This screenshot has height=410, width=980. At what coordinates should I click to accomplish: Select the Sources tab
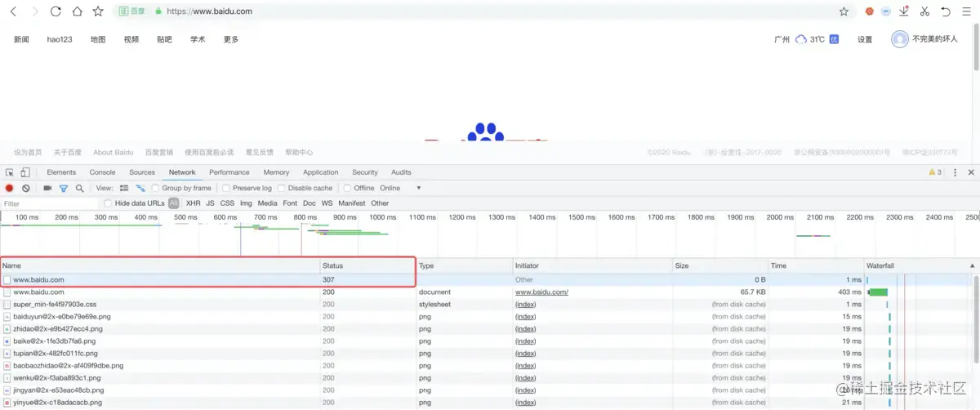coord(142,172)
